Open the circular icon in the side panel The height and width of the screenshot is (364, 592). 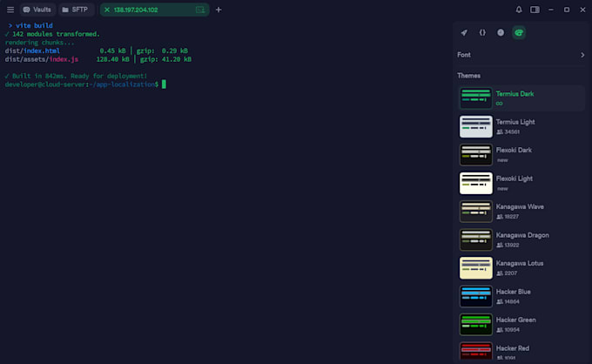(x=501, y=33)
